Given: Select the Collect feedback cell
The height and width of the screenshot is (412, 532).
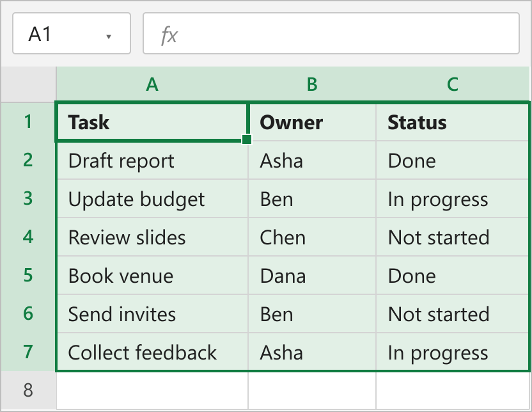Looking at the screenshot, I should tap(152, 352).
